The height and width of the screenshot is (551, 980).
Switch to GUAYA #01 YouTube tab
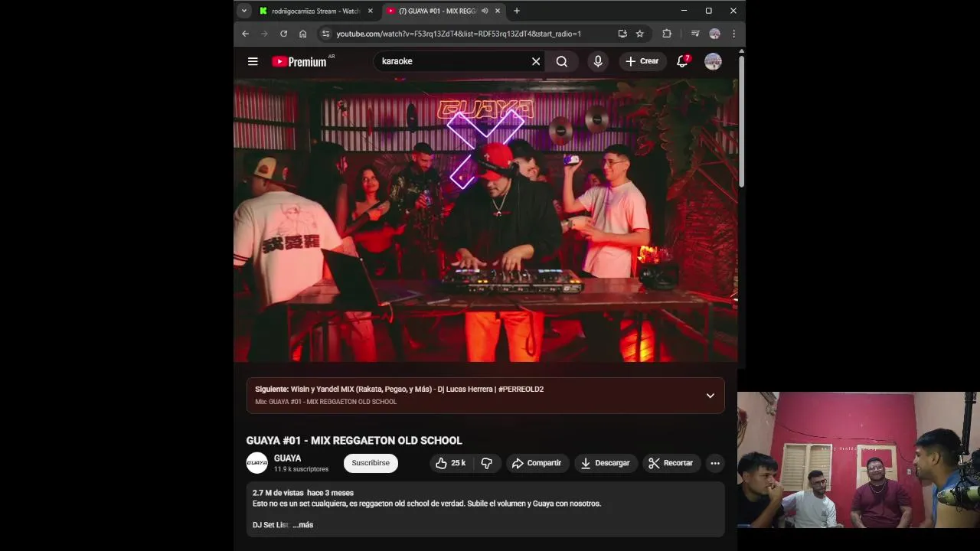tap(438, 11)
